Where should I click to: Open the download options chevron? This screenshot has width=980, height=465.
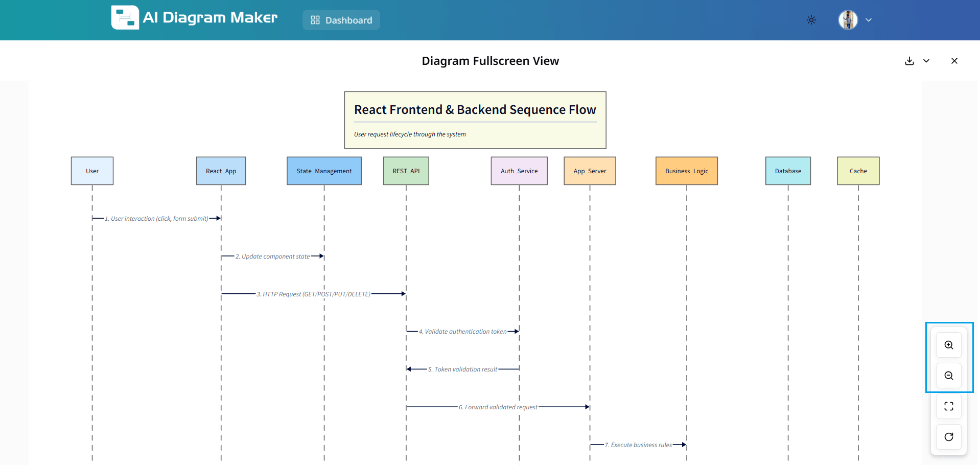926,61
